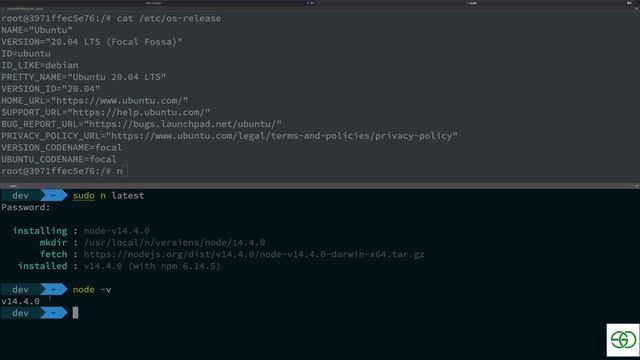Click the 'v14.4.0' output line
640x360 pixels.
click(x=20, y=301)
